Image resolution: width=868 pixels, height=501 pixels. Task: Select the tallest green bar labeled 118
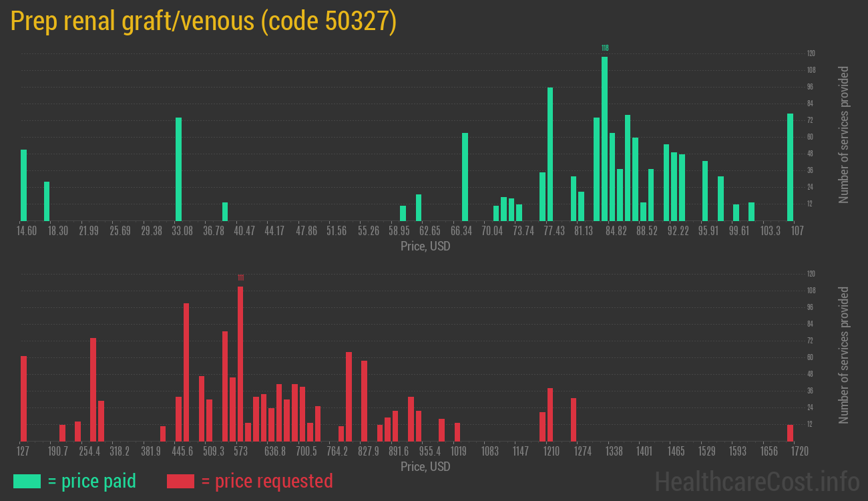[x=604, y=139]
